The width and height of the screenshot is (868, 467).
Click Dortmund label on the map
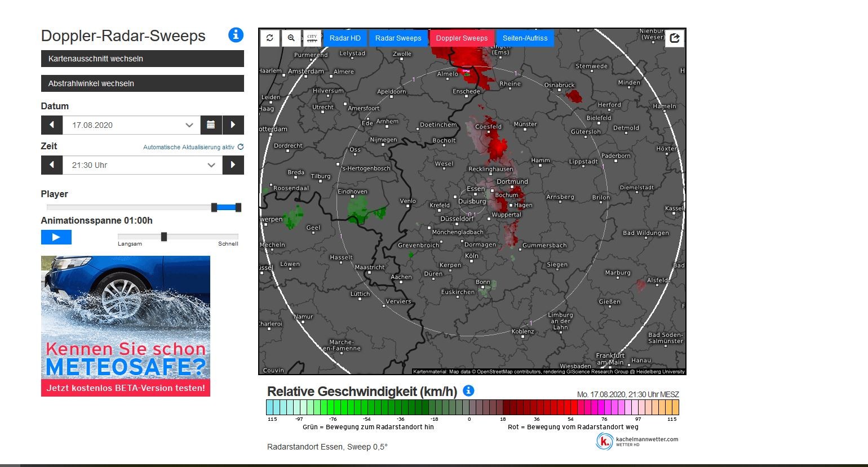(512, 181)
